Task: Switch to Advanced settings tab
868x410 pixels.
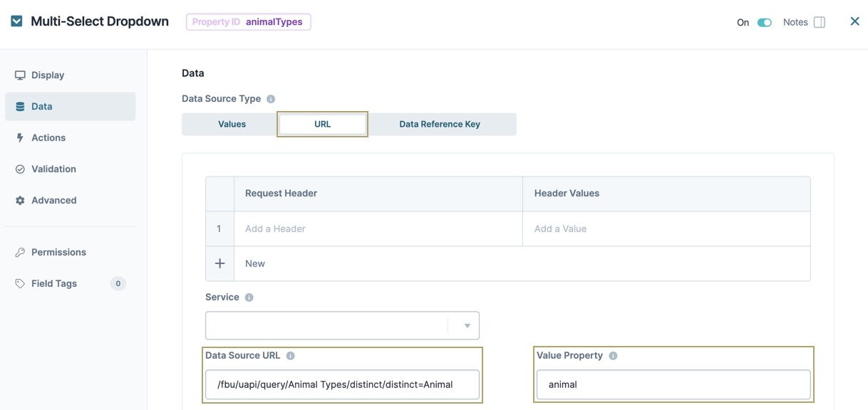Action: coord(70,200)
